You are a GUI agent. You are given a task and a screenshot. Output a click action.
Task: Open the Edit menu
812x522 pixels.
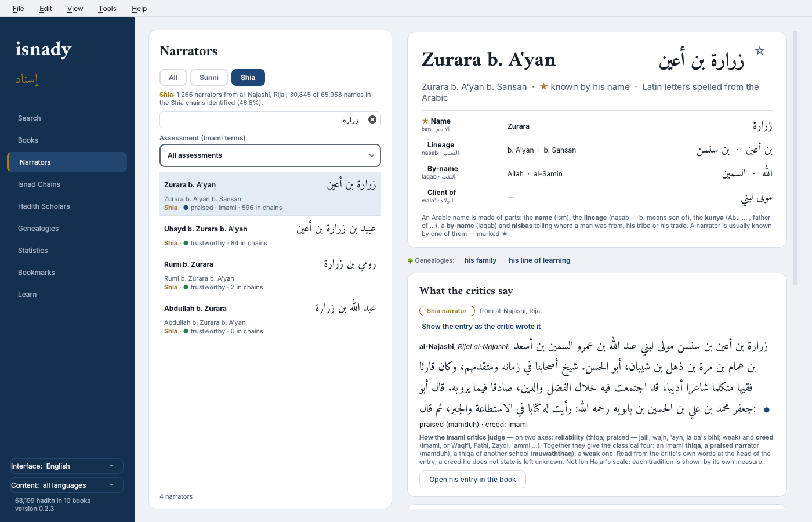click(x=46, y=9)
